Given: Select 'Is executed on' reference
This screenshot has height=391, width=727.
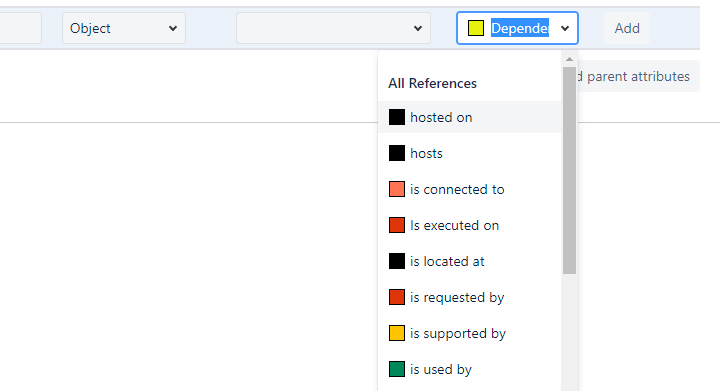Looking at the screenshot, I should 470,225.
